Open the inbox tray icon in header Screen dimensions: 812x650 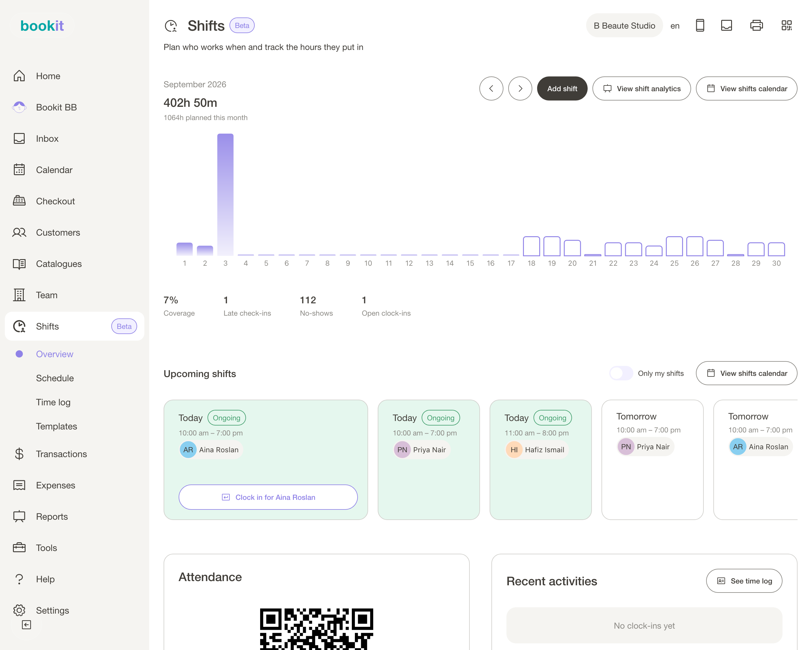tap(727, 26)
